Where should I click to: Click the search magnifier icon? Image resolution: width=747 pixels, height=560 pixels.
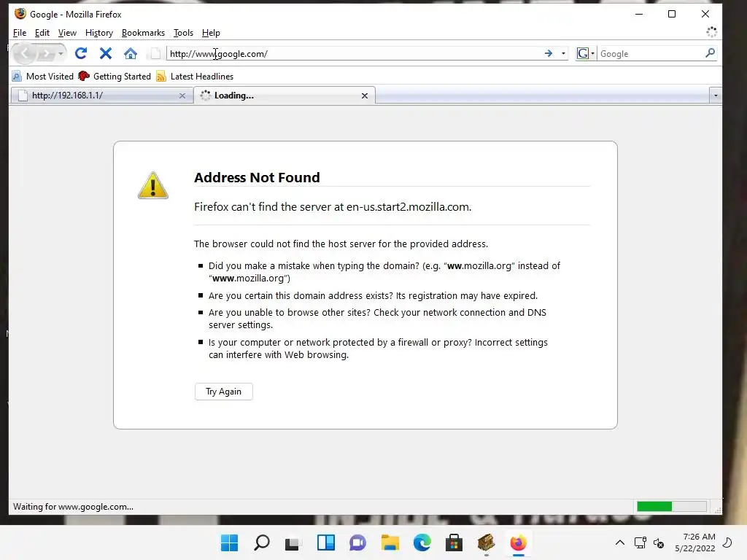(x=710, y=53)
